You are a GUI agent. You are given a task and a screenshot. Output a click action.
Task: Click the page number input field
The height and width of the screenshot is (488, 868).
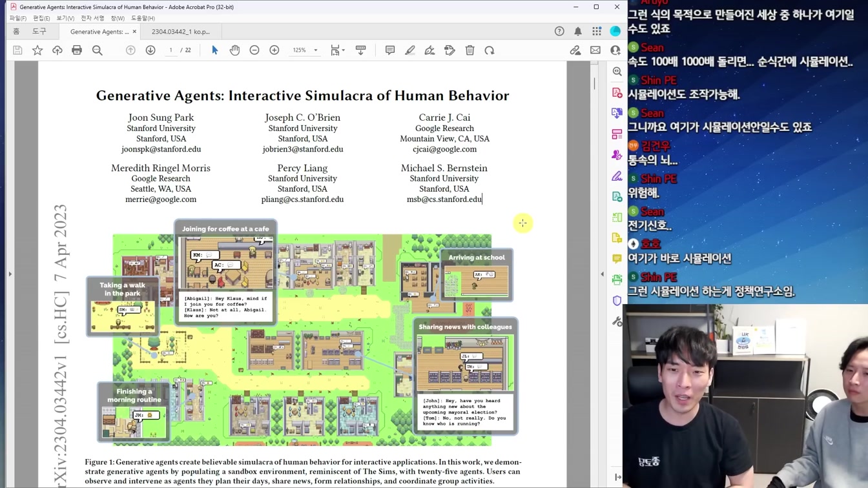coord(171,50)
